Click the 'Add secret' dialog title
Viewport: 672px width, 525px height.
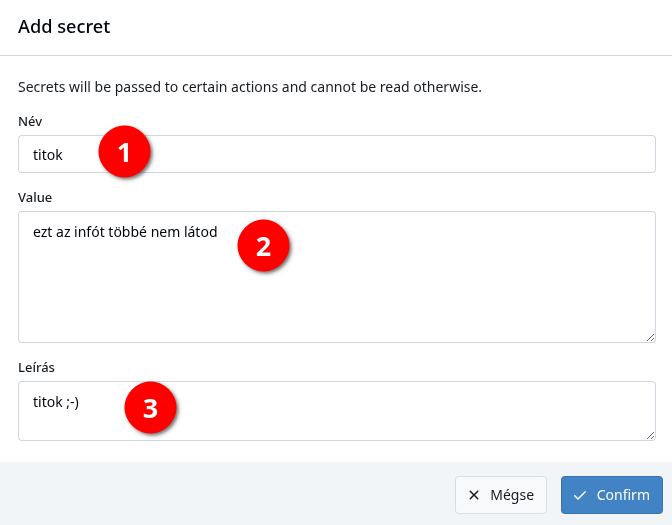64,27
